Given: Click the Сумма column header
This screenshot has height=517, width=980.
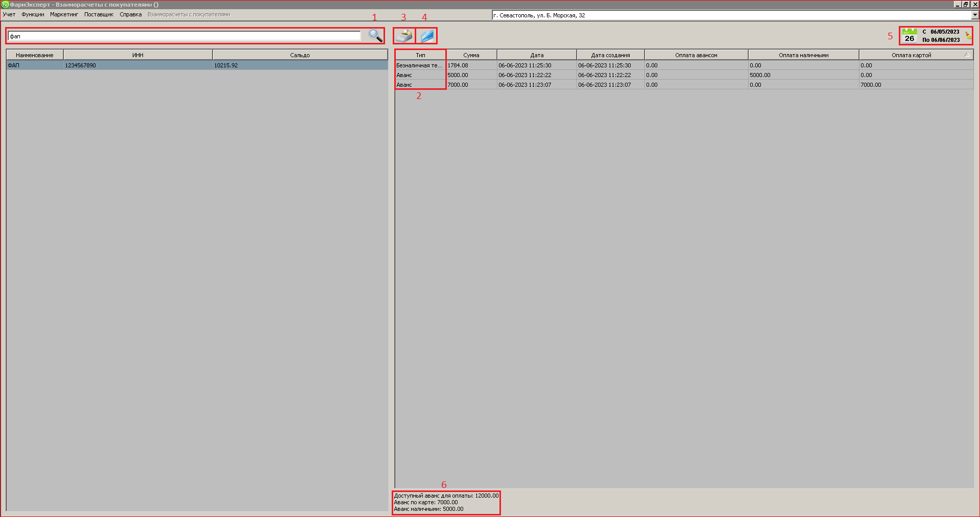Looking at the screenshot, I should [x=471, y=55].
